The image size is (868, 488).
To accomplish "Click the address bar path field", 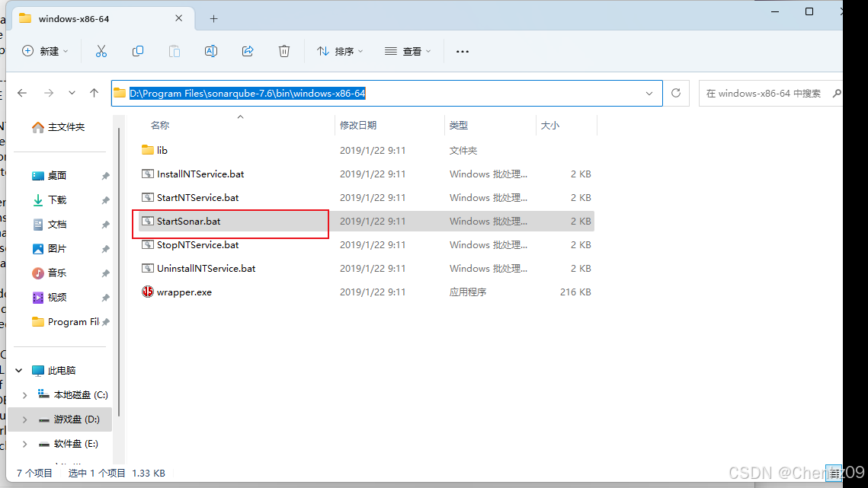I will (386, 93).
